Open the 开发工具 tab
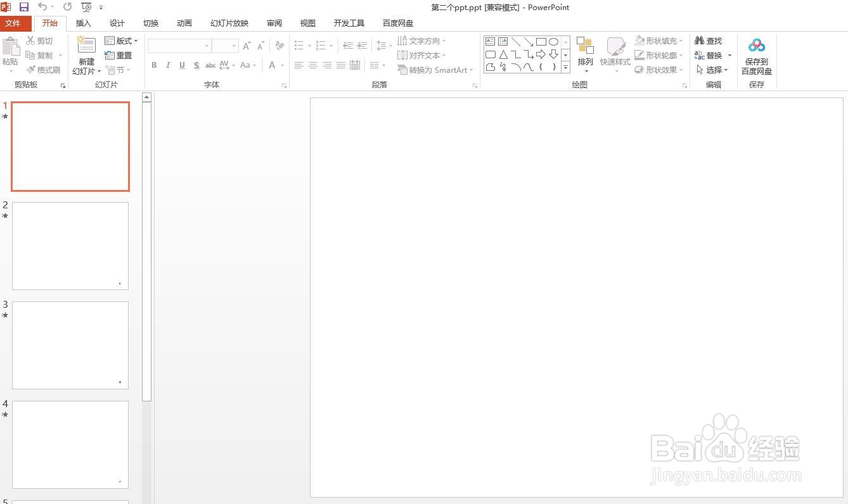 (x=349, y=23)
